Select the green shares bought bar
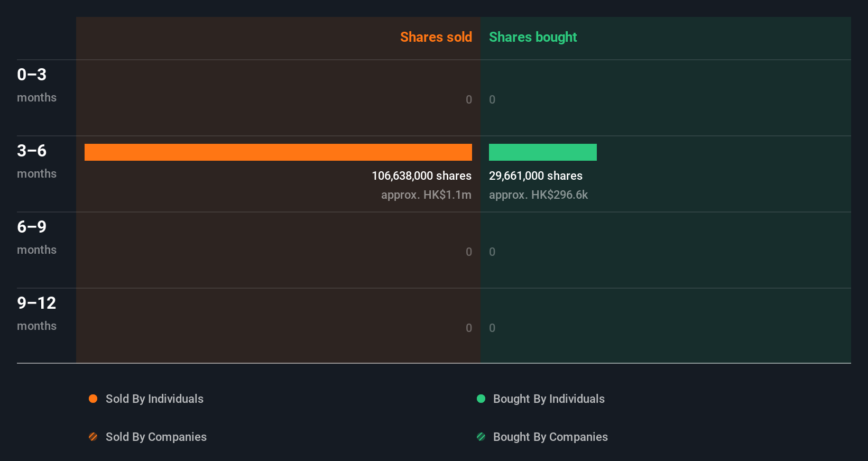This screenshot has width=868, height=461. tap(543, 152)
